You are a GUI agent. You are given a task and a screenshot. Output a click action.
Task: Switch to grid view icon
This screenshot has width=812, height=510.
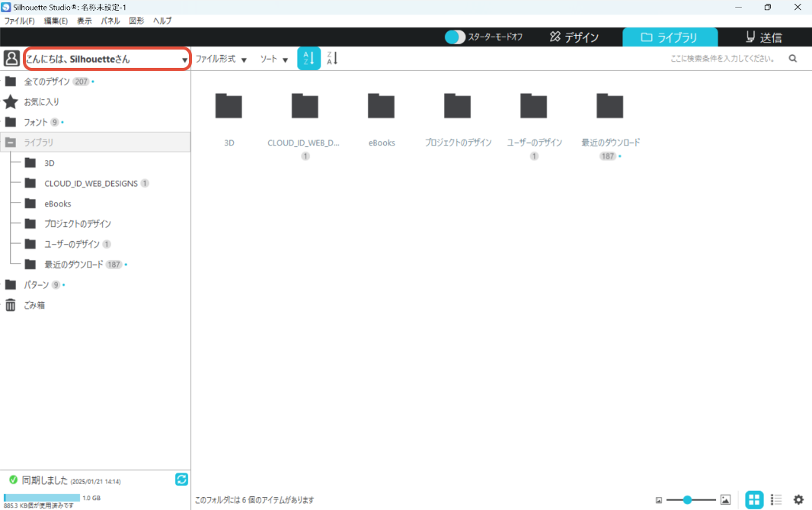(x=754, y=499)
